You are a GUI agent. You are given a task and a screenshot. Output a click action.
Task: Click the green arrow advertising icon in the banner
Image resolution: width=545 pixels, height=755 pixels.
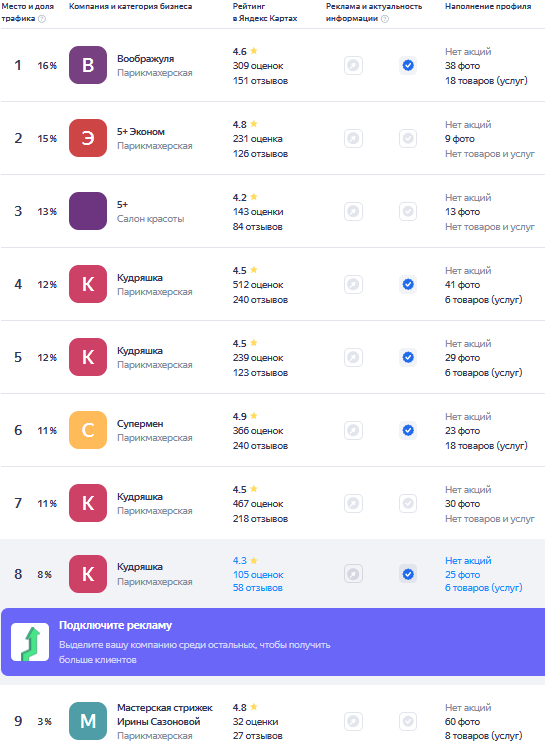click(30, 642)
